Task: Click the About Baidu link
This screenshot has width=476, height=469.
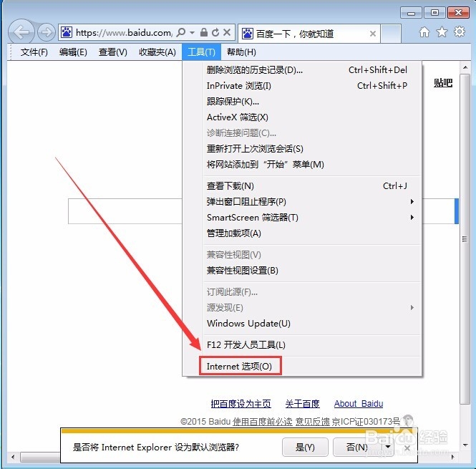Action: 359,404
